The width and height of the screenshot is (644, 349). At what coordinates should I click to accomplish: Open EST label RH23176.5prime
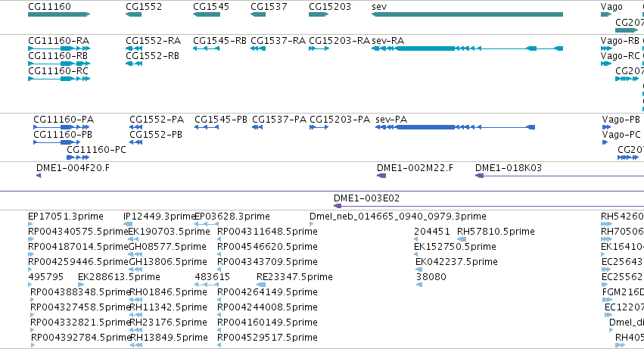(x=169, y=323)
